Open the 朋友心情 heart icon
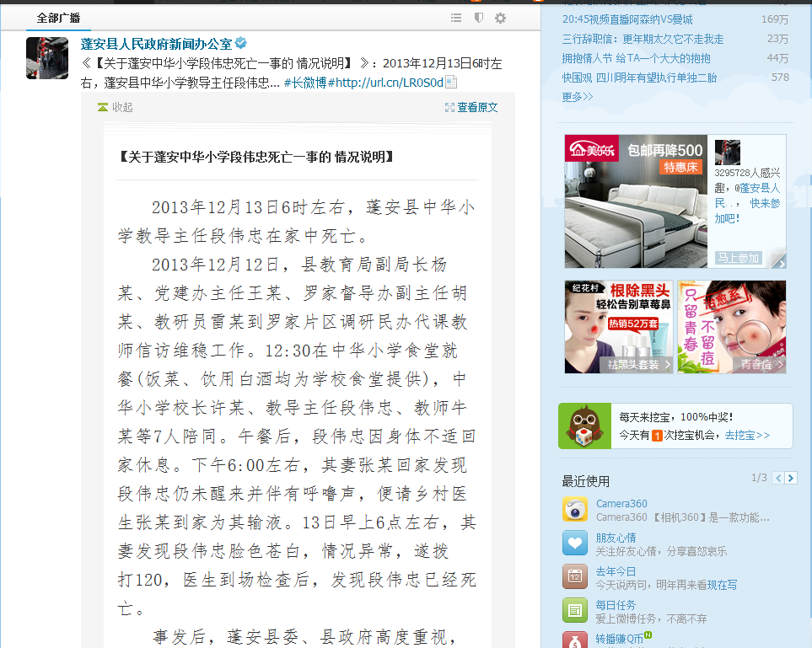812x648 pixels. [575, 544]
